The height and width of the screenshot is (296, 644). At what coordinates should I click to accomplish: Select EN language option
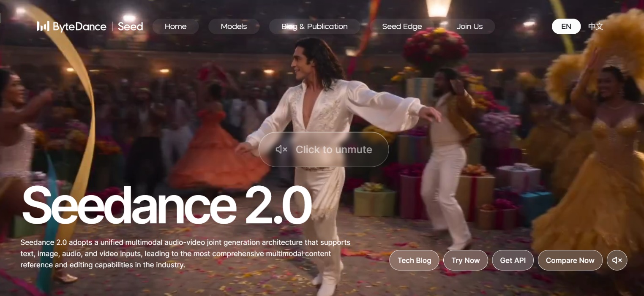click(x=566, y=27)
